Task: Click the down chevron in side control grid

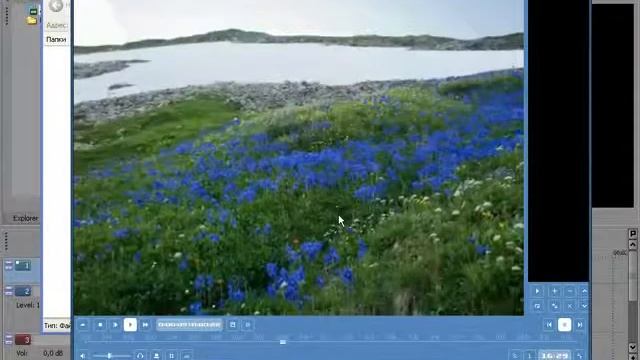Action: coord(584,306)
